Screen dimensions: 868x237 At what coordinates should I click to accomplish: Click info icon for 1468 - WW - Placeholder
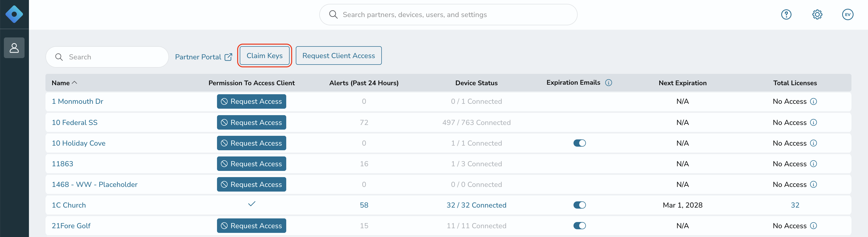click(813, 184)
